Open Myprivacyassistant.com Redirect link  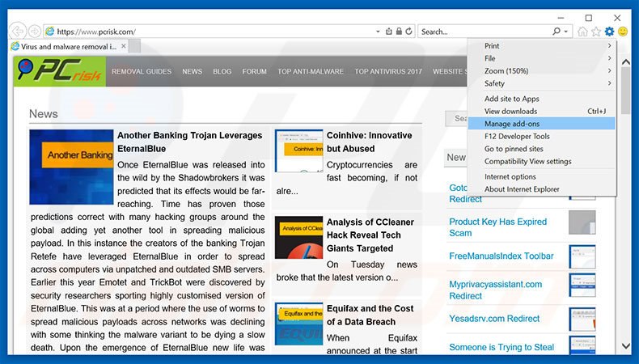(x=496, y=290)
